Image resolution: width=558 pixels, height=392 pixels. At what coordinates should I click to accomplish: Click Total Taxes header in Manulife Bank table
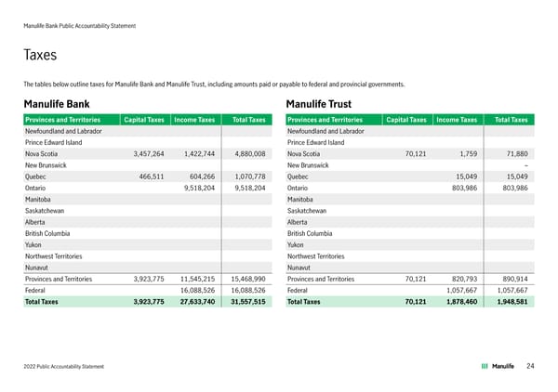pos(249,119)
